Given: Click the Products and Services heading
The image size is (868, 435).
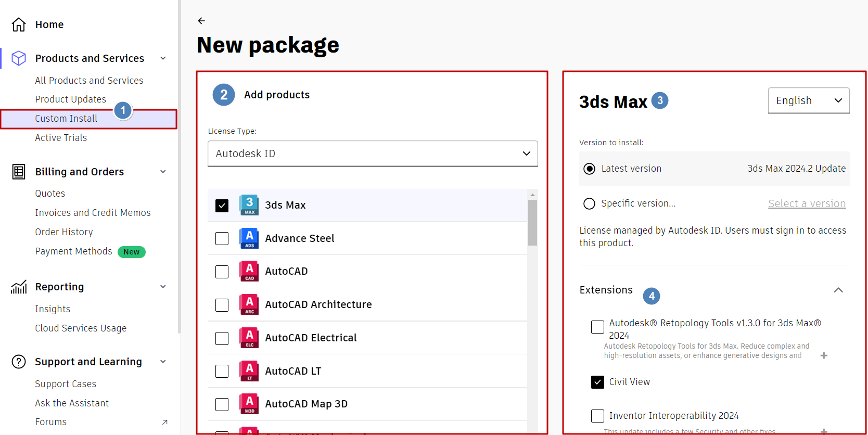Looking at the screenshot, I should pos(90,58).
